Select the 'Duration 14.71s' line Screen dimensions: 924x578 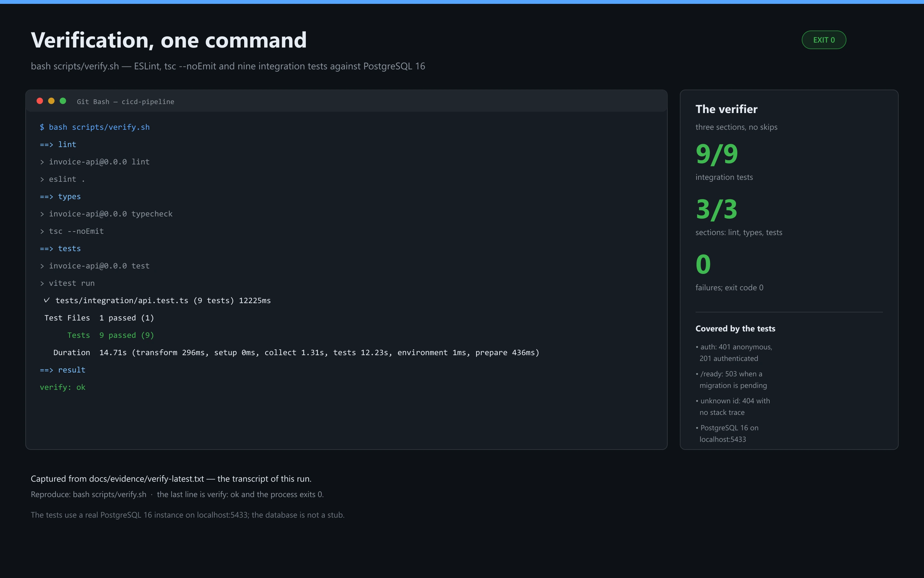click(x=296, y=353)
